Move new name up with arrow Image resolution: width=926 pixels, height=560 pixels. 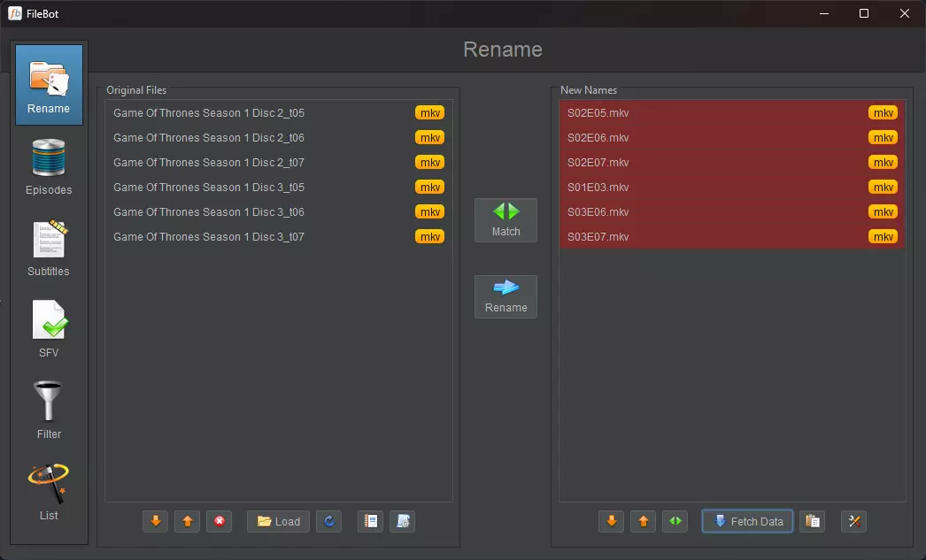click(643, 522)
